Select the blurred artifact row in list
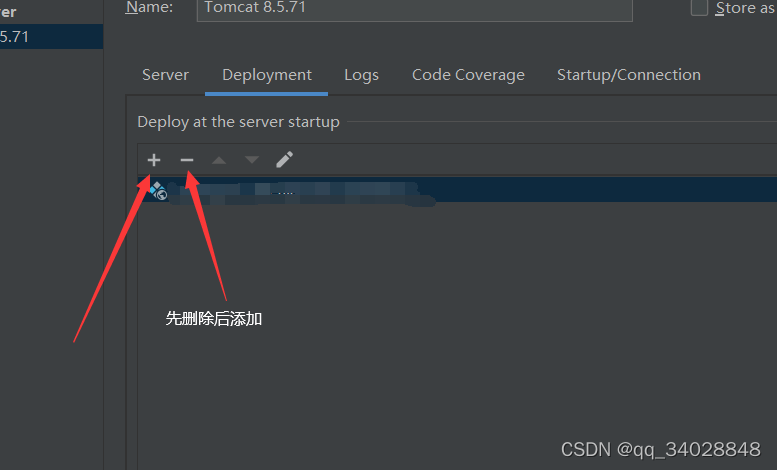 [457, 189]
